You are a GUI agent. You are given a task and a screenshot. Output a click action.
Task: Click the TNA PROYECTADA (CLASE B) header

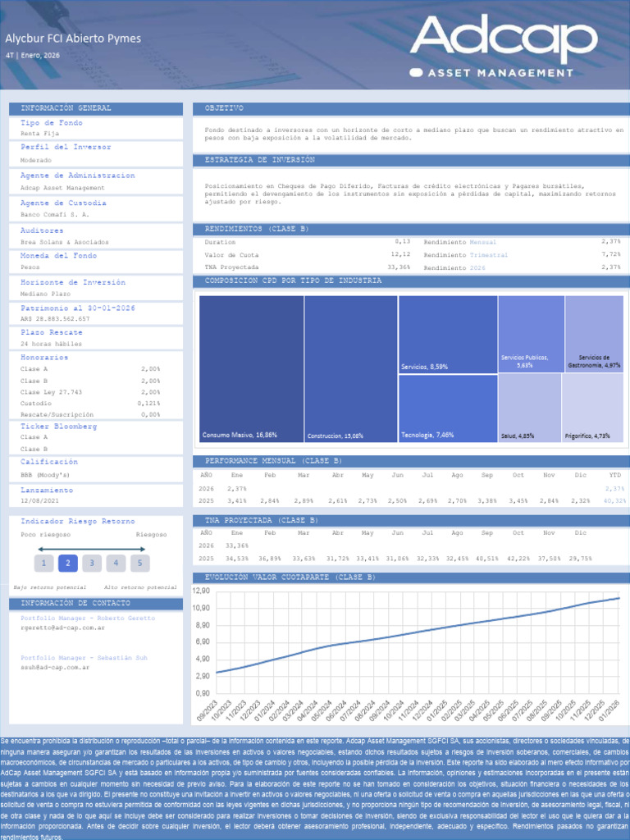[412, 521]
